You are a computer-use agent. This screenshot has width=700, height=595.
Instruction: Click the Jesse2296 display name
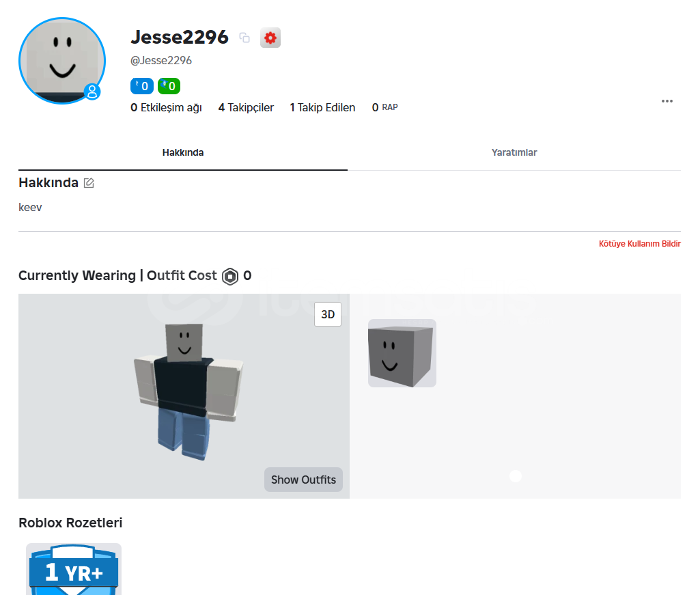(x=180, y=38)
